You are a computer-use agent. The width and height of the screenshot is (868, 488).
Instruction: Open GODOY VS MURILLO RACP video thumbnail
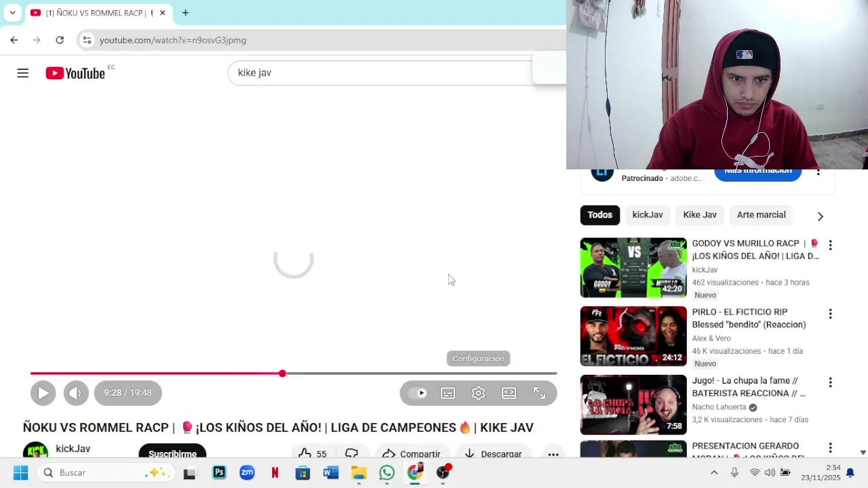pos(633,268)
